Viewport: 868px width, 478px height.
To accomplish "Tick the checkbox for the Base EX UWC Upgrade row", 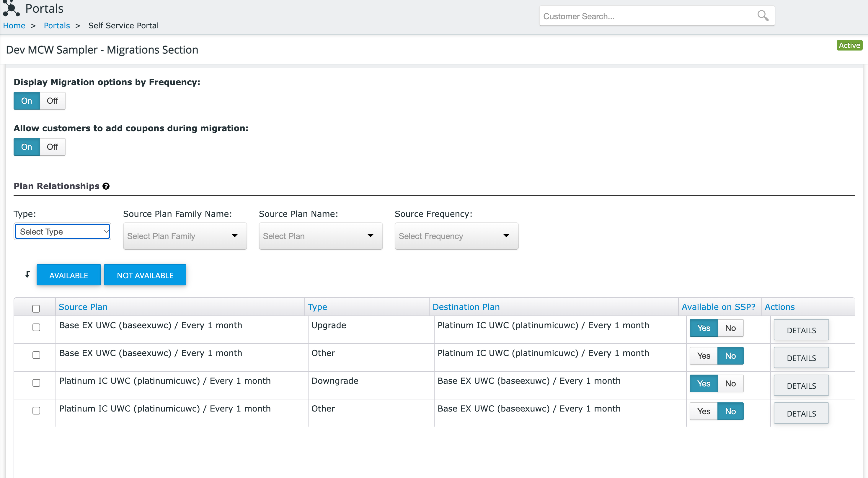I will pyautogui.click(x=36, y=327).
